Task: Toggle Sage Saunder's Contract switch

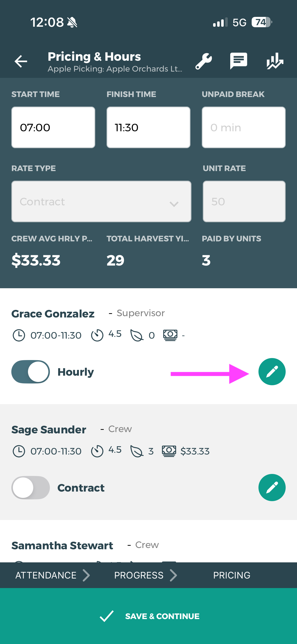Action: (30, 488)
